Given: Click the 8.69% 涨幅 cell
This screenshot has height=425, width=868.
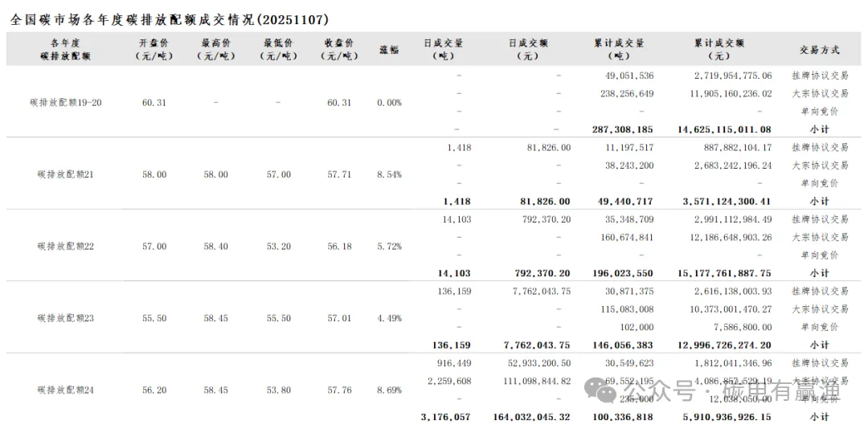Looking at the screenshot, I should pyautogui.click(x=389, y=390).
